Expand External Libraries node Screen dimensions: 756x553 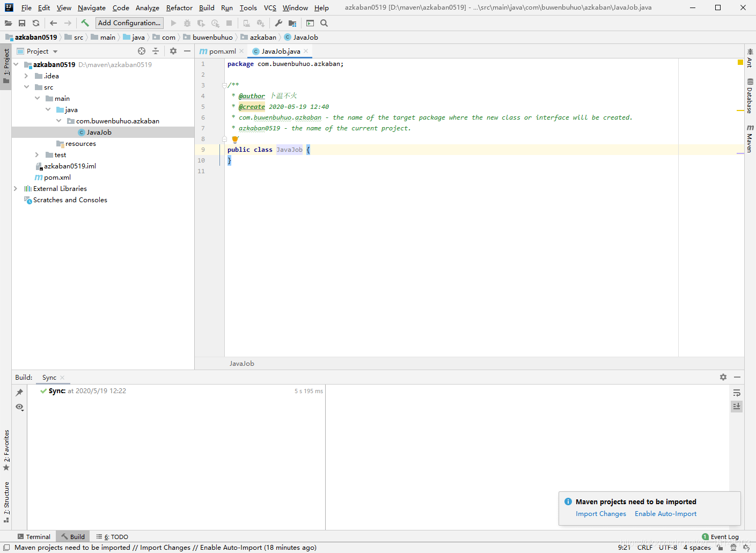point(16,188)
